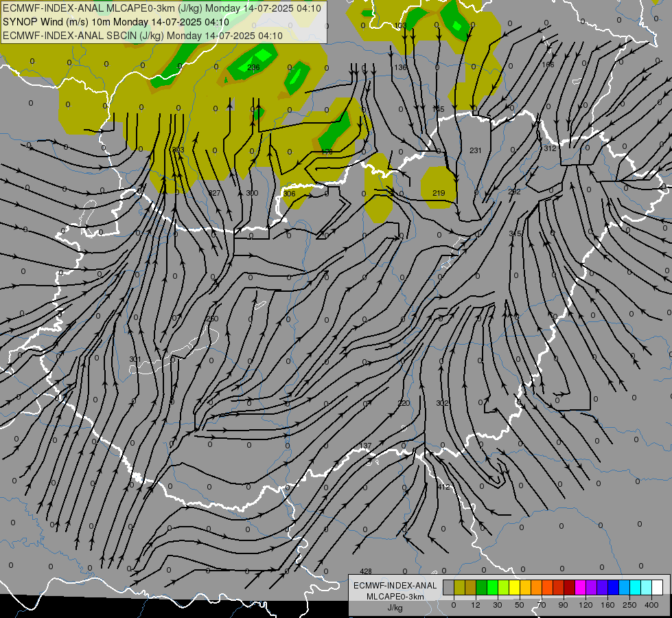Click the 'J/kg' unit label in legend
The image size is (672, 618).
tap(395, 608)
